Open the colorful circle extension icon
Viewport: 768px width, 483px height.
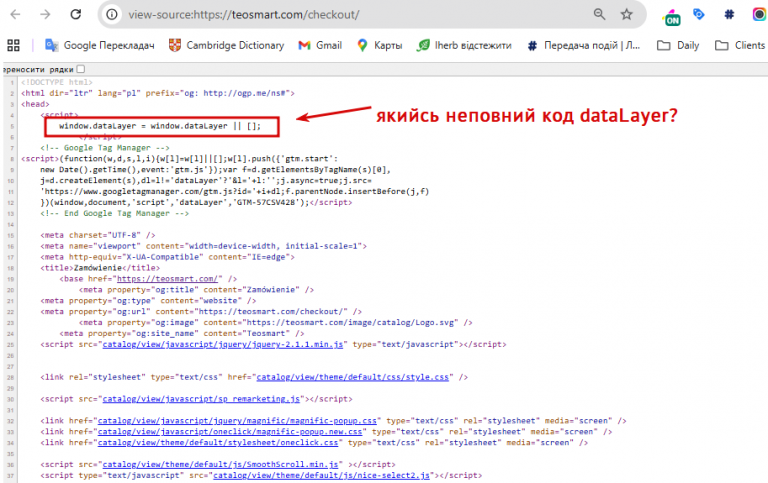(759, 14)
